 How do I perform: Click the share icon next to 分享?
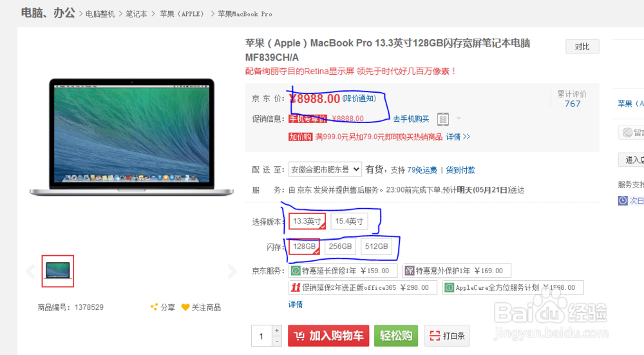154,307
